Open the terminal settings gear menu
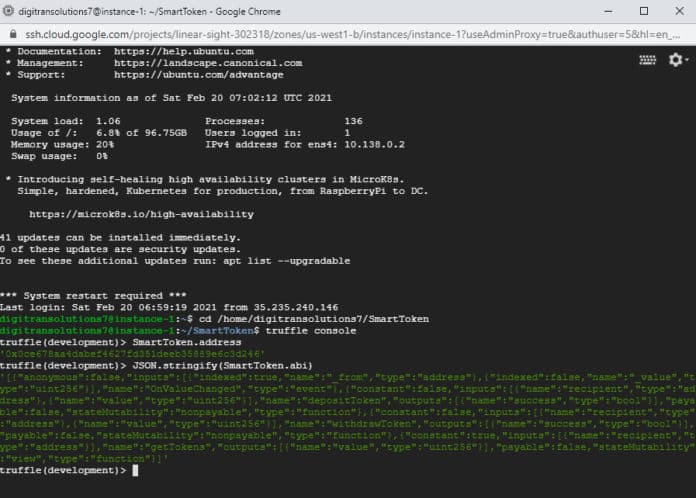The image size is (696, 498). click(x=678, y=60)
